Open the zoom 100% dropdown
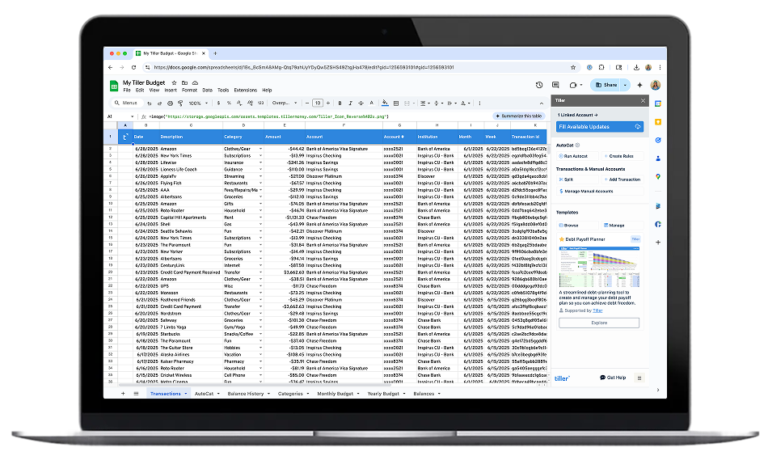This screenshot has height=456, width=768. click(198, 103)
